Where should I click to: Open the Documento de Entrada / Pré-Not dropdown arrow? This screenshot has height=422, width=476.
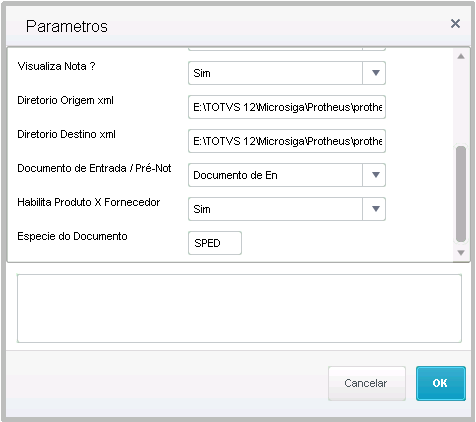tap(375, 175)
